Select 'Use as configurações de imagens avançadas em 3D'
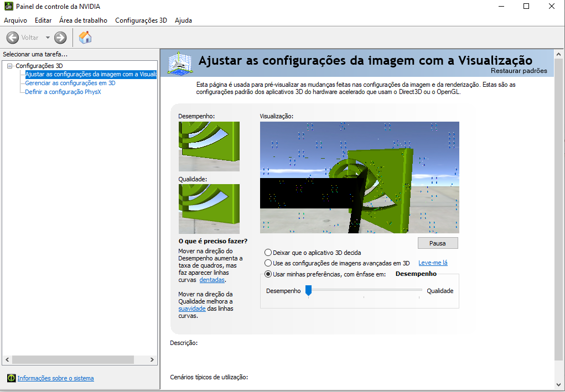 pyautogui.click(x=268, y=263)
